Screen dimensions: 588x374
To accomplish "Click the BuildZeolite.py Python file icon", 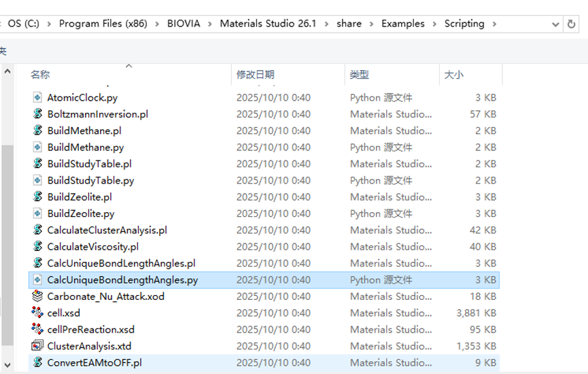I will click(37, 214).
